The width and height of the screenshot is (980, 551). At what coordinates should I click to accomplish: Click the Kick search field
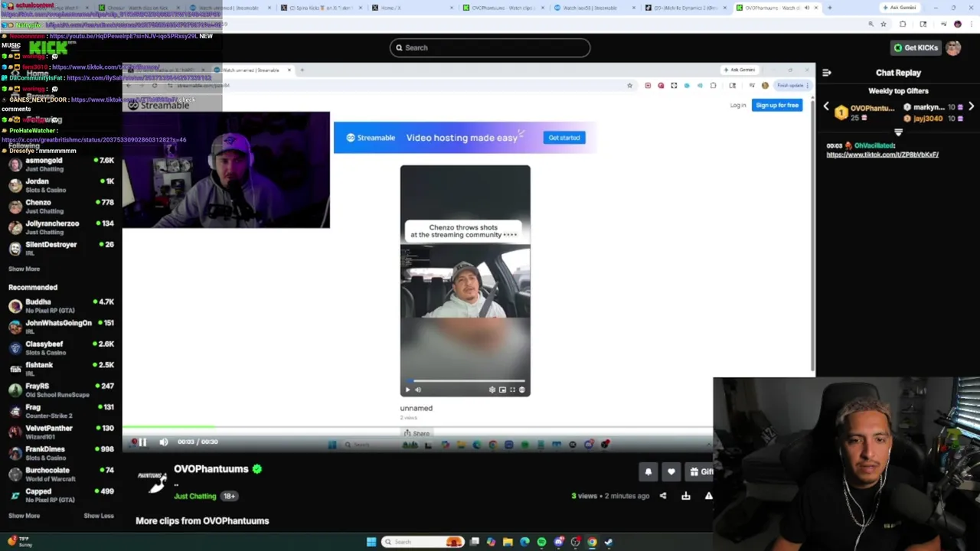point(490,47)
